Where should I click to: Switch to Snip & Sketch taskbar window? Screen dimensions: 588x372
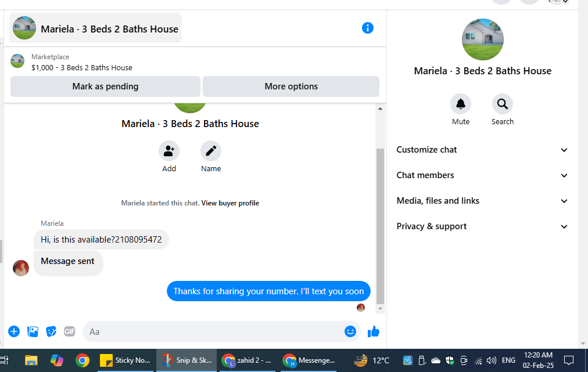pos(187,360)
